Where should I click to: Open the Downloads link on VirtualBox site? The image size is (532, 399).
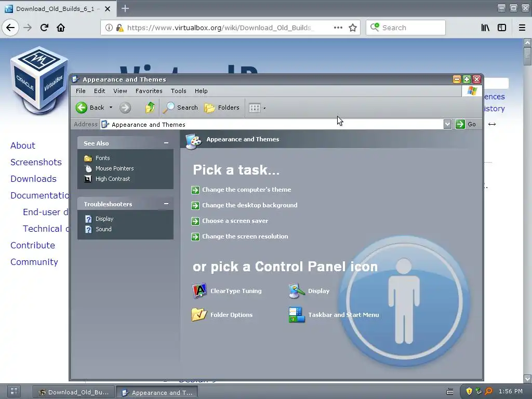[x=33, y=179]
